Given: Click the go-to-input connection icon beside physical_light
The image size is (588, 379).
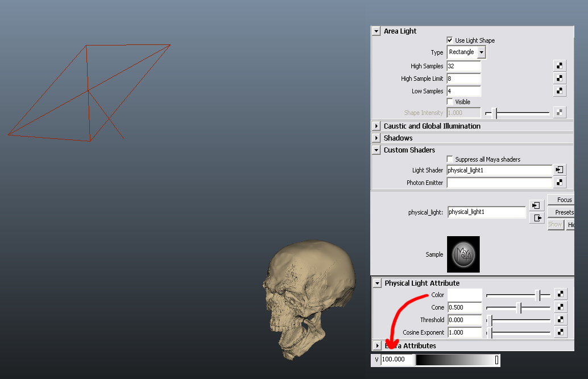Looking at the screenshot, I should tap(537, 205).
